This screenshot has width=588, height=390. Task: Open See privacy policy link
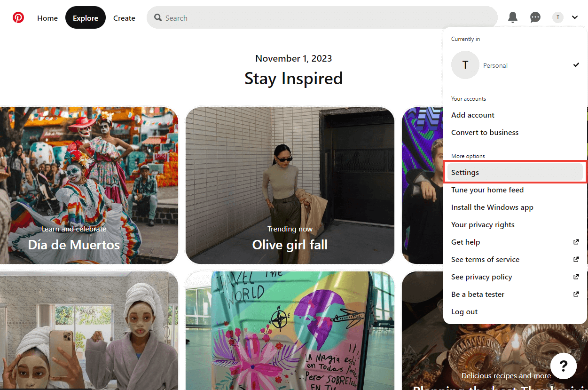(481, 277)
